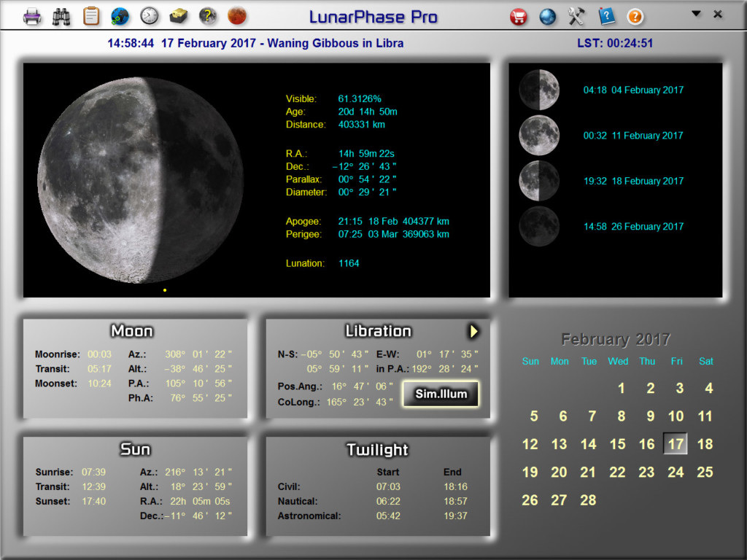Click the Moon panel header

coord(132,330)
